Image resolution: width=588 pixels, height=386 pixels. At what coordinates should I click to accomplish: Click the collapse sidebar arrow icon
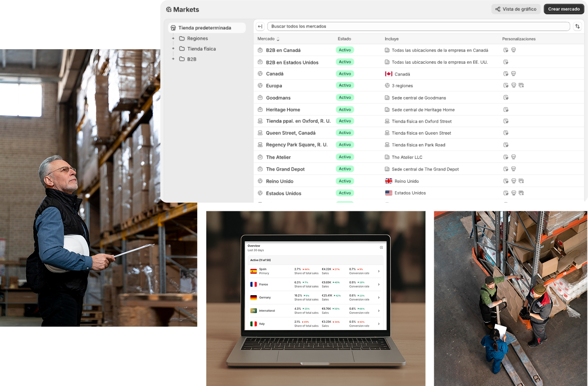click(x=260, y=27)
